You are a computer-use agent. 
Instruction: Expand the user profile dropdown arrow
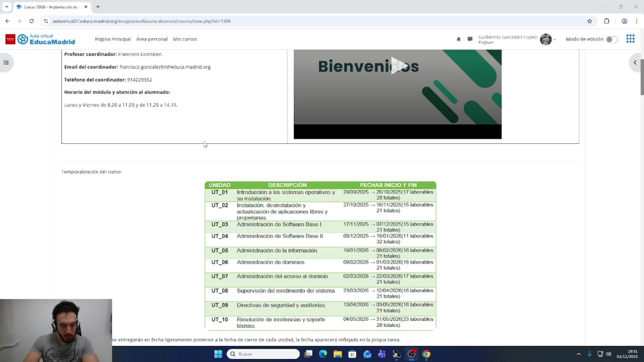[x=555, y=40]
